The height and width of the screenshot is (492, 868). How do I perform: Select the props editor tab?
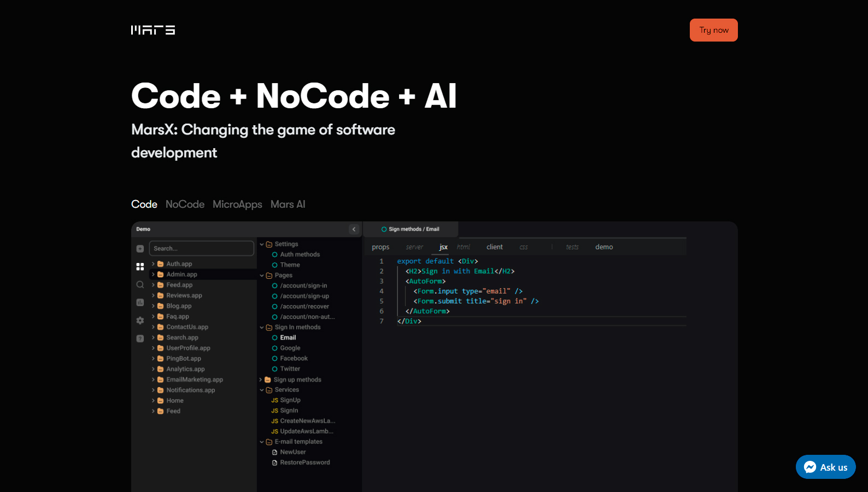(380, 247)
